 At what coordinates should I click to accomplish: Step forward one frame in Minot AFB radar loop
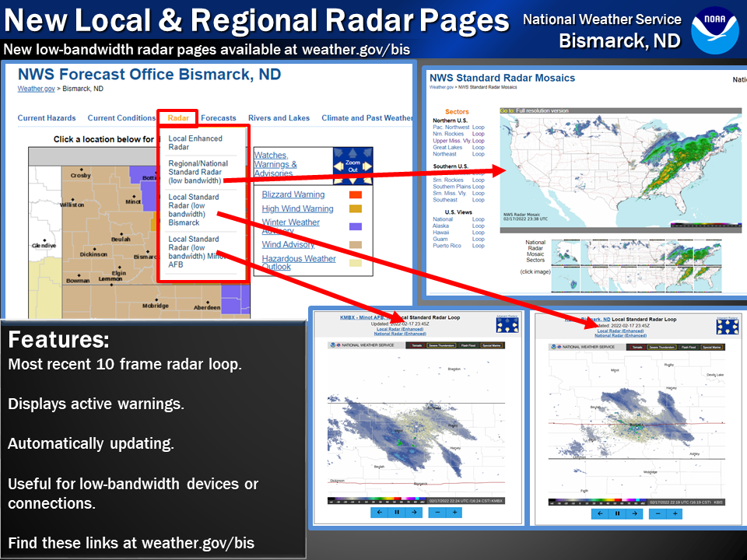click(x=414, y=513)
